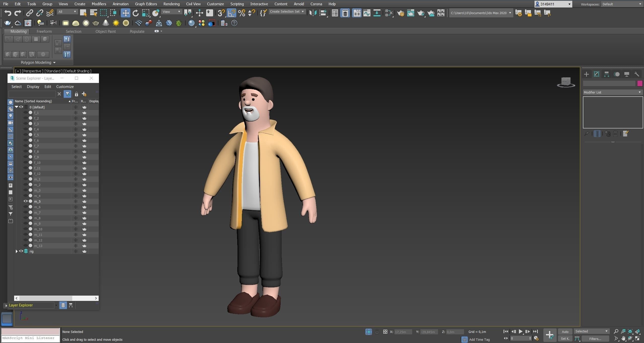Click the pink object color swatch
Viewport: 644px width, 343px height.
tap(640, 83)
